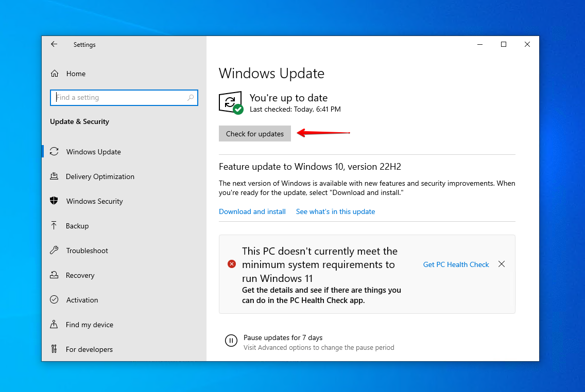Click the update status icon with green check
This screenshot has width=585, height=392.
tap(231, 103)
